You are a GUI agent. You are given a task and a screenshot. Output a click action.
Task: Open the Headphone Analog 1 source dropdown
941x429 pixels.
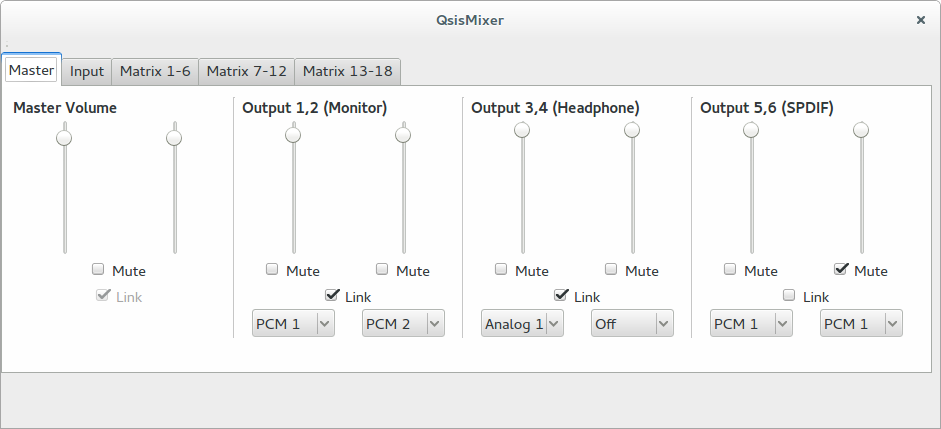[x=522, y=323]
